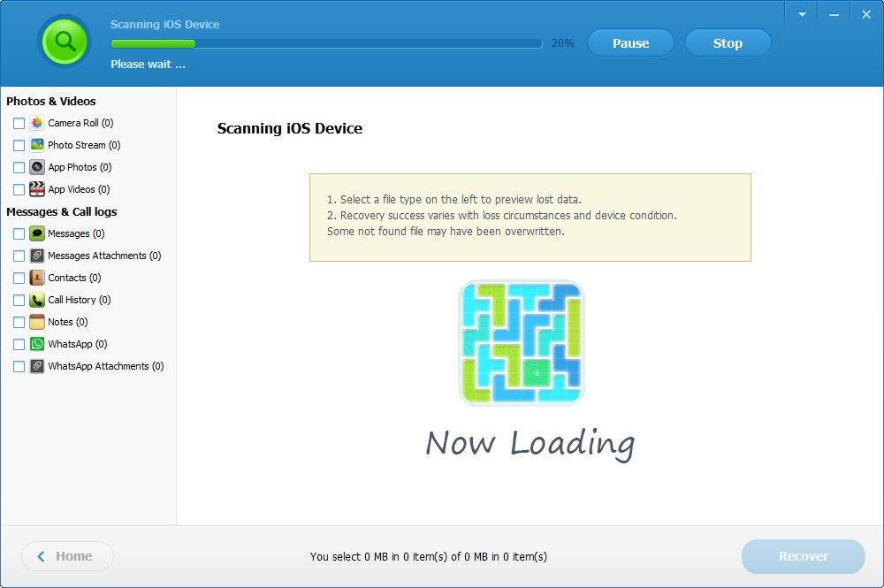Select the Camera Roll photos icon
Viewport: 884px width, 588px height.
[x=35, y=123]
